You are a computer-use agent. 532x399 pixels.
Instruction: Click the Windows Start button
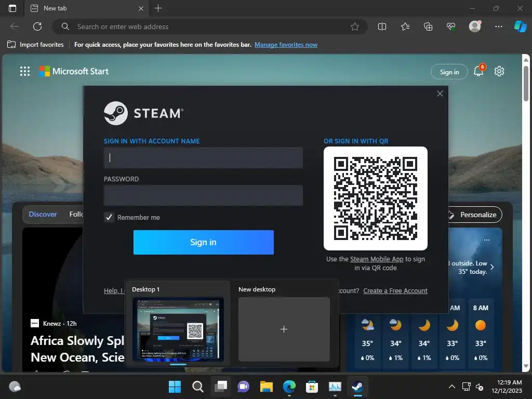[175, 387]
